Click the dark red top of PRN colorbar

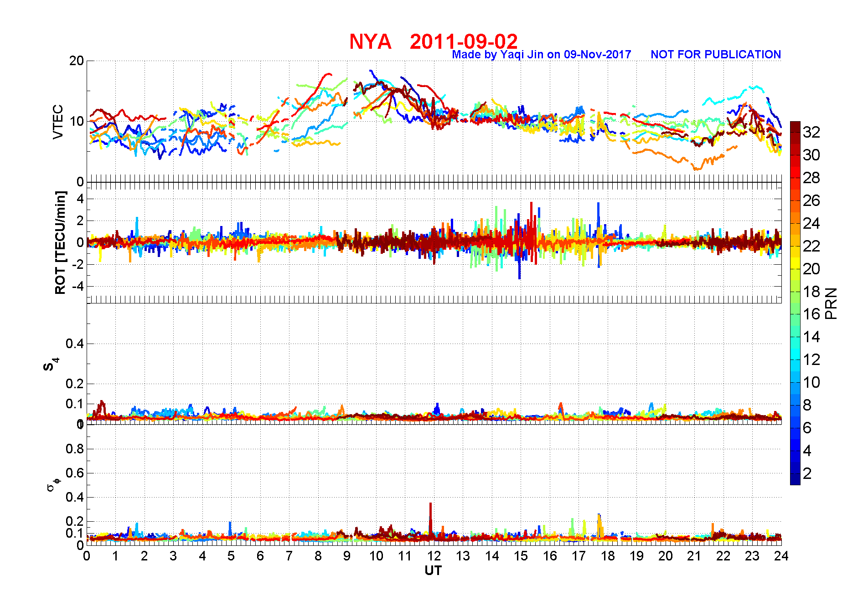pos(795,127)
